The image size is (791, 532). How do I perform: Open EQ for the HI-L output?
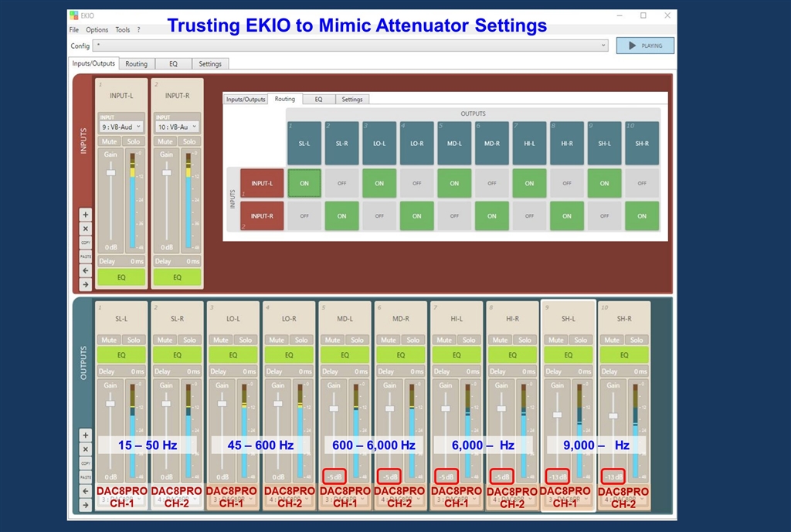(457, 355)
